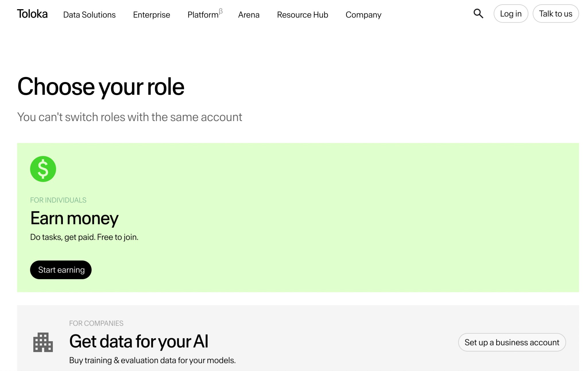
Task: Click the Start earning button
Action: point(61,270)
